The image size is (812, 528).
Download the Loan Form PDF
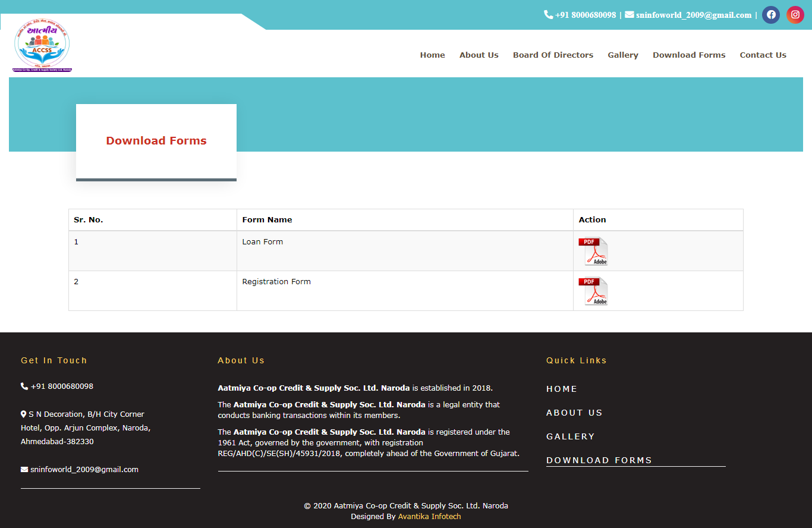[593, 251]
